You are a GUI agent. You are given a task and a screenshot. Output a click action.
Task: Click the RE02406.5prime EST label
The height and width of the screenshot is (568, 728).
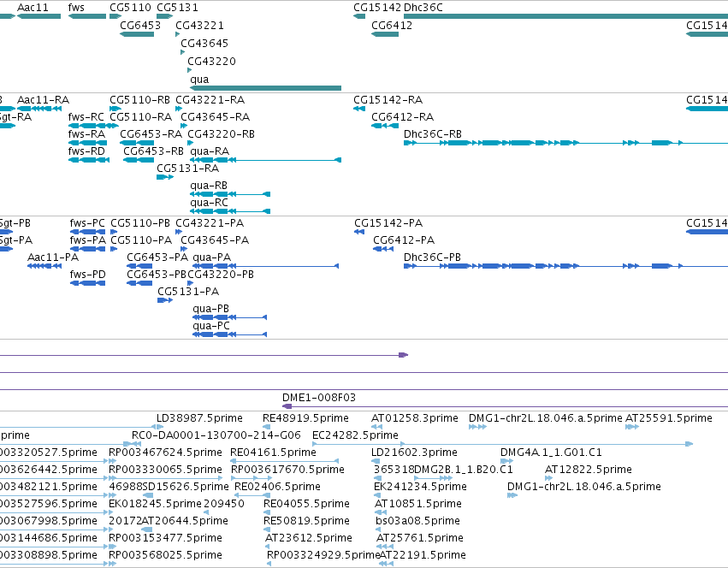[278, 488]
